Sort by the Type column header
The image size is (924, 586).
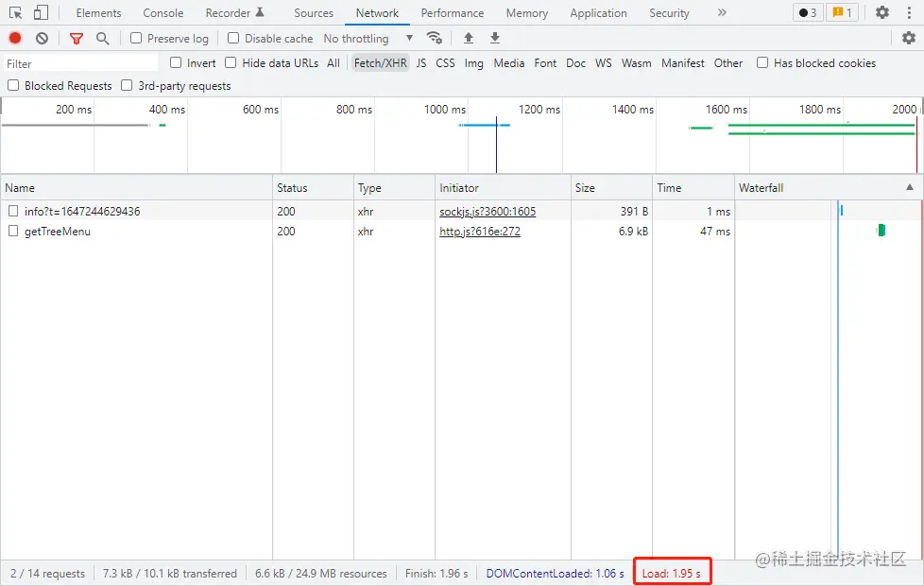(394, 187)
